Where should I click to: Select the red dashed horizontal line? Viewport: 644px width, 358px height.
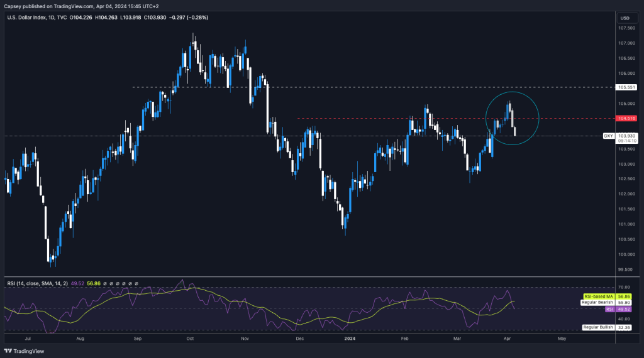tap(377, 118)
